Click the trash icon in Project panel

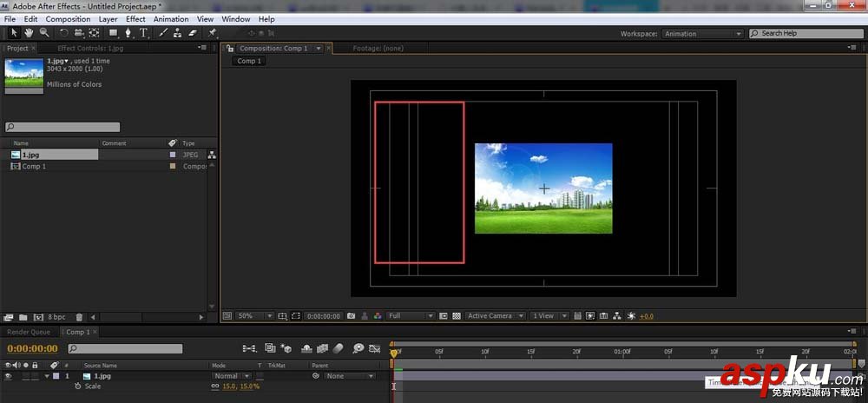(79, 317)
